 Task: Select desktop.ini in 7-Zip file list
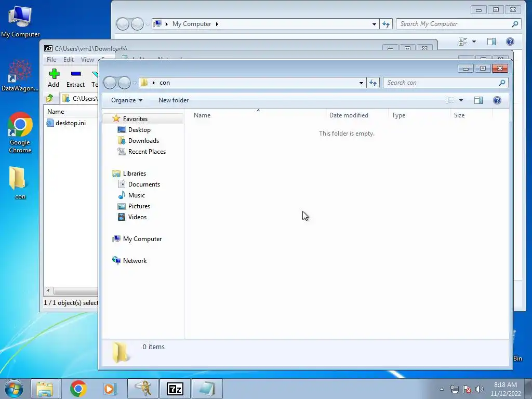pos(66,123)
